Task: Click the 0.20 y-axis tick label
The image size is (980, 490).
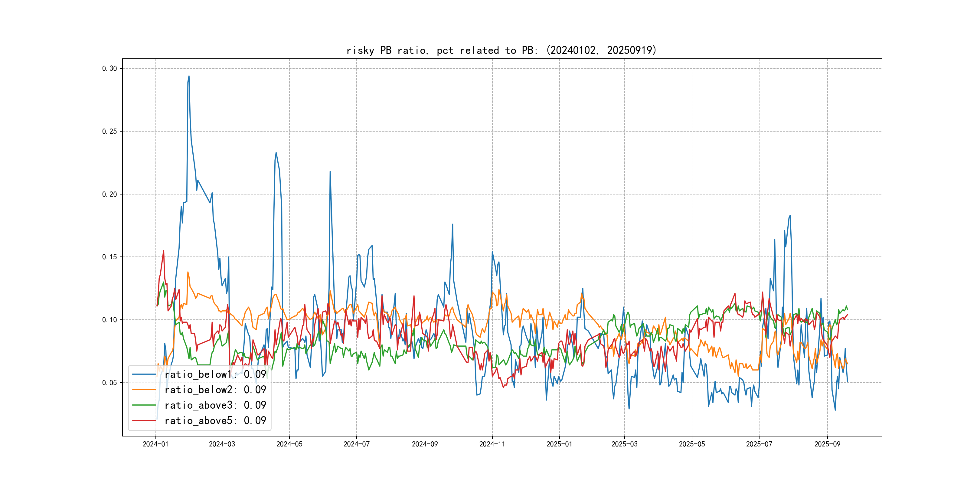Action: coord(109,194)
